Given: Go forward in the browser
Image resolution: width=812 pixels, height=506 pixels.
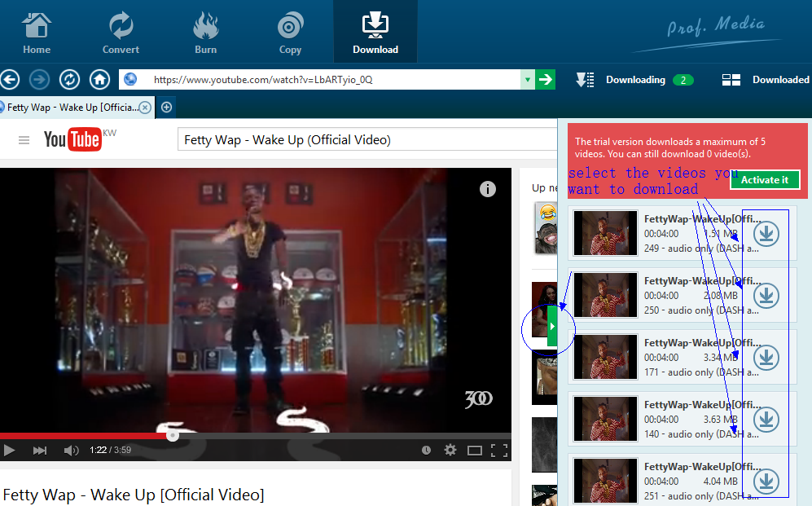Looking at the screenshot, I should point(39,80).
